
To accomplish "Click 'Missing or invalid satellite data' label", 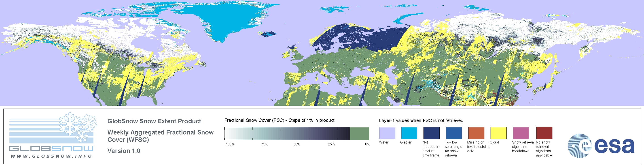I will point(479,146).
